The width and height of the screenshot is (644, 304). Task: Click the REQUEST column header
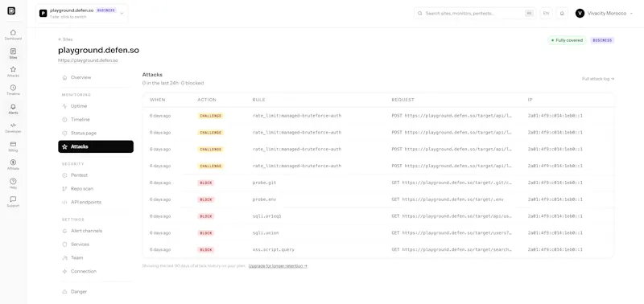(x=403, y=100)
